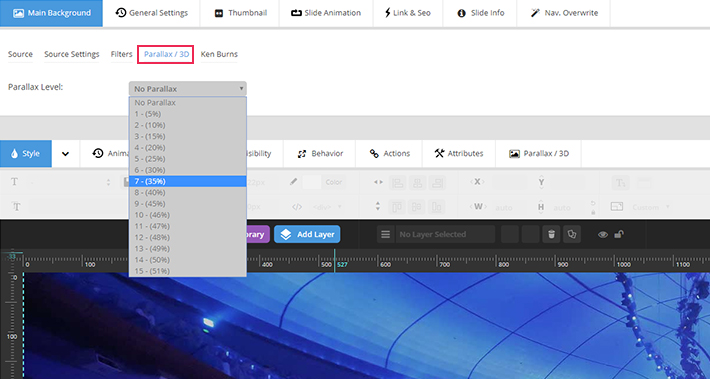Select highlighted option 7 - (35%)
The width and height of the screenshot is (710, 379).
click(187, 181)
